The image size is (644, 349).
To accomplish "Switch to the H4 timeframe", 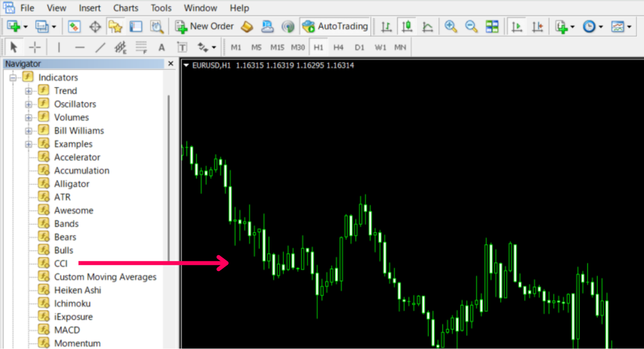I will (x=339, y=47).
